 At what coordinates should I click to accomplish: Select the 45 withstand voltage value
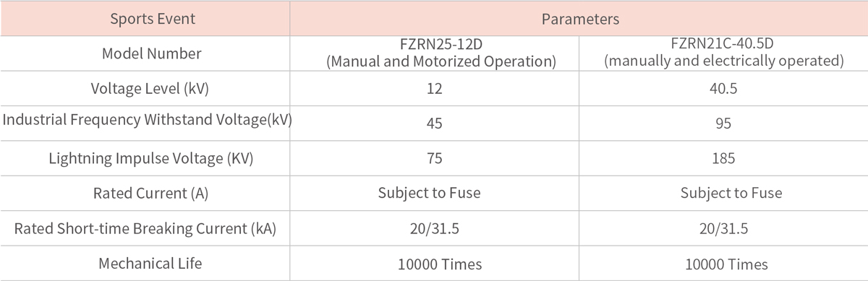click(435, 124)
